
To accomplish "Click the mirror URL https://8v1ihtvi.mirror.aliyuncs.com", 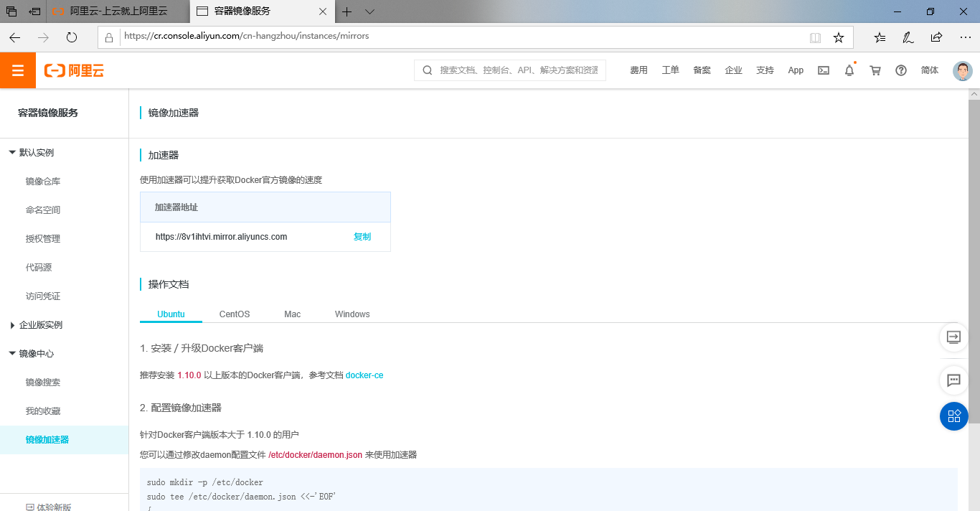I will 221,237.
